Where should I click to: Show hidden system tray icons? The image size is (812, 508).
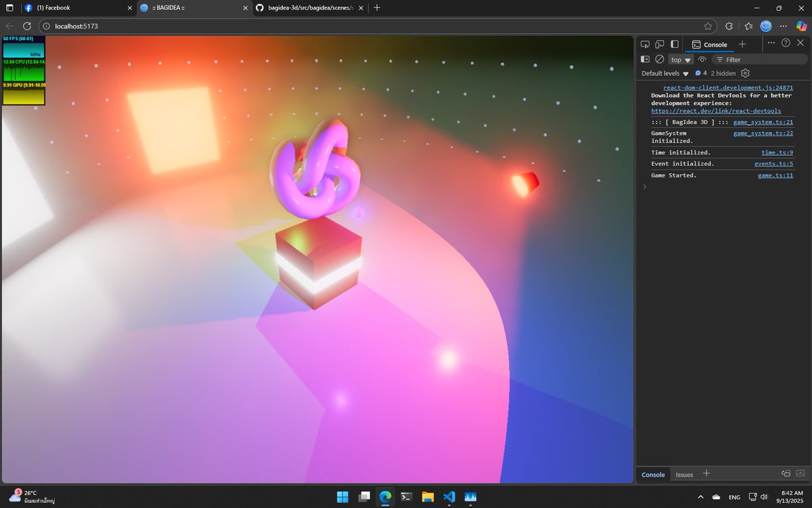click(x=700, y=496)
